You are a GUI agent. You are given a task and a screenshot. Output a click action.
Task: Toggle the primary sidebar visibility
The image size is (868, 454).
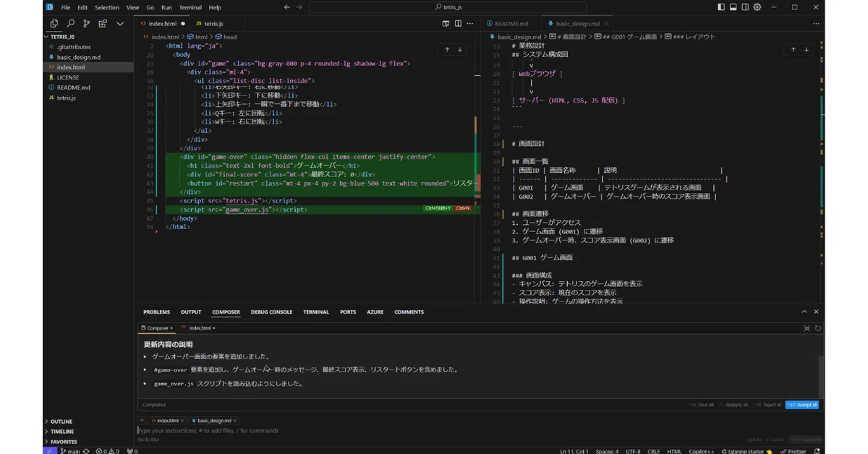[x=721, y=7]
